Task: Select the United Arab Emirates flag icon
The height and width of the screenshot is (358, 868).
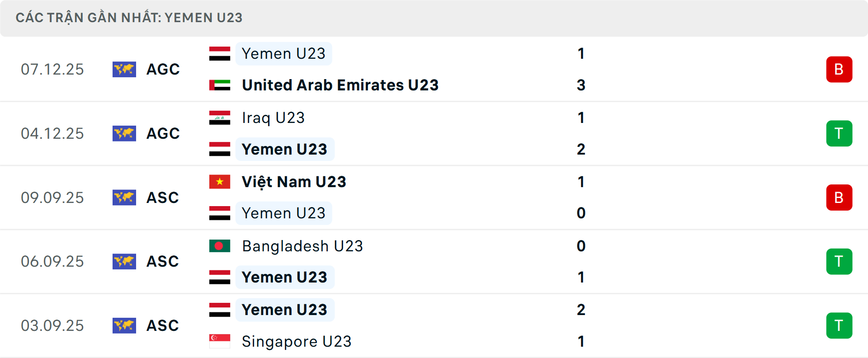Action: coord(220,85)
